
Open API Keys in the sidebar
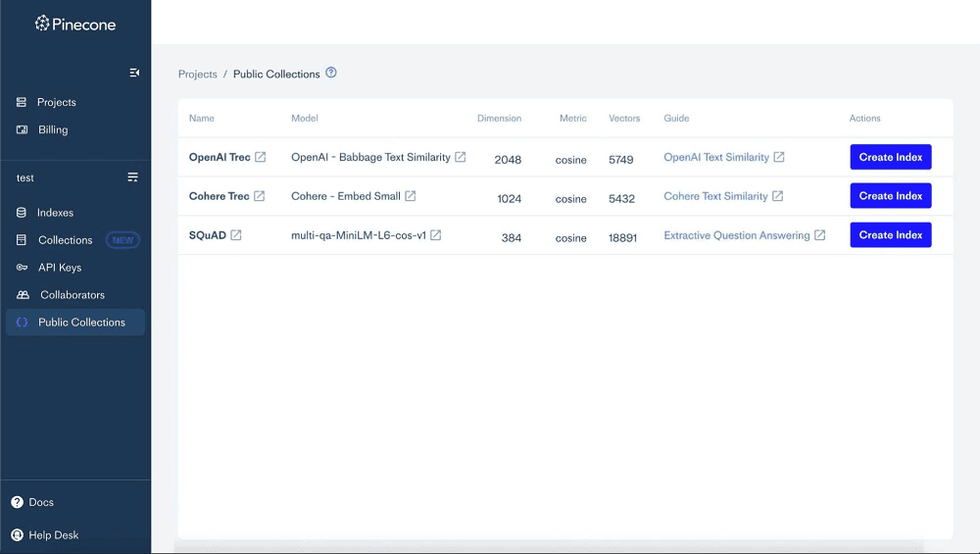[x=60, y=268]
